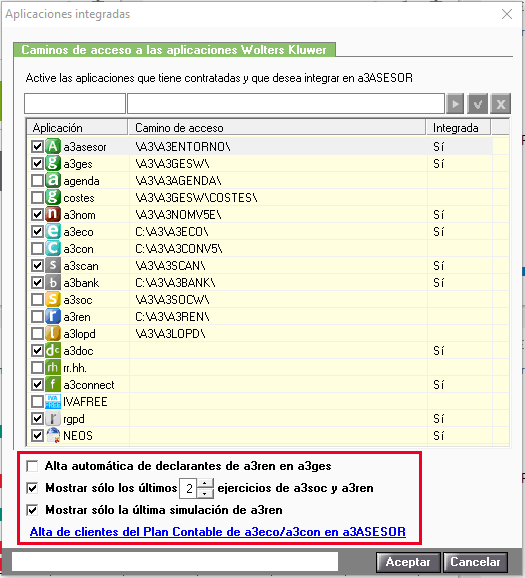Click the IVAFREE application icon
Viewport: 525px width, 578px height.
point(53,401)
